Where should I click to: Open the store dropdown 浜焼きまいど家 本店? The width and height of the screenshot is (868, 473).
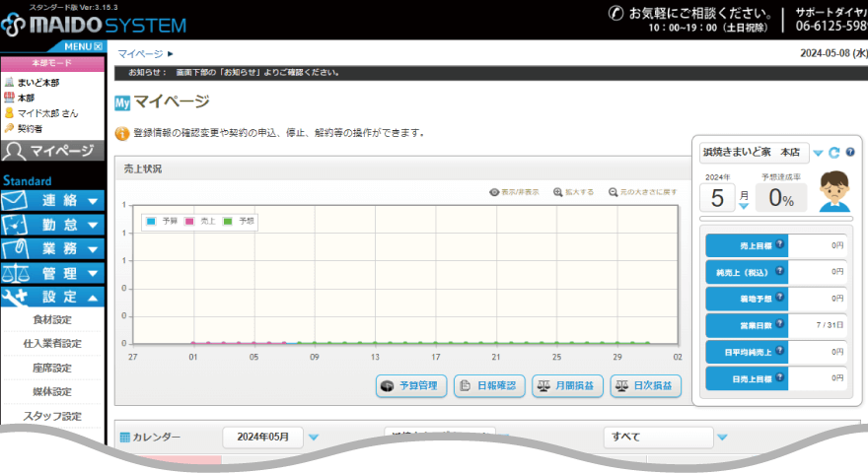[754, 153]
